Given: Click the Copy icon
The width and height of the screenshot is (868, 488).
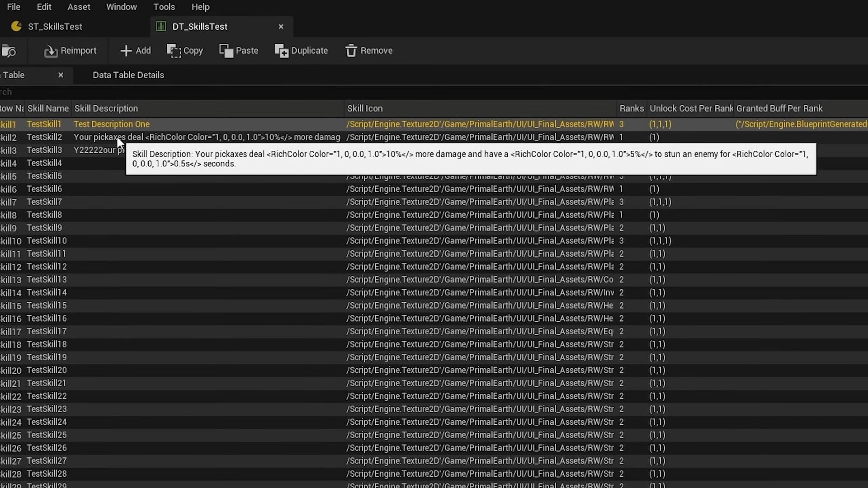Looking at the screenshot, I should point(174,51).
